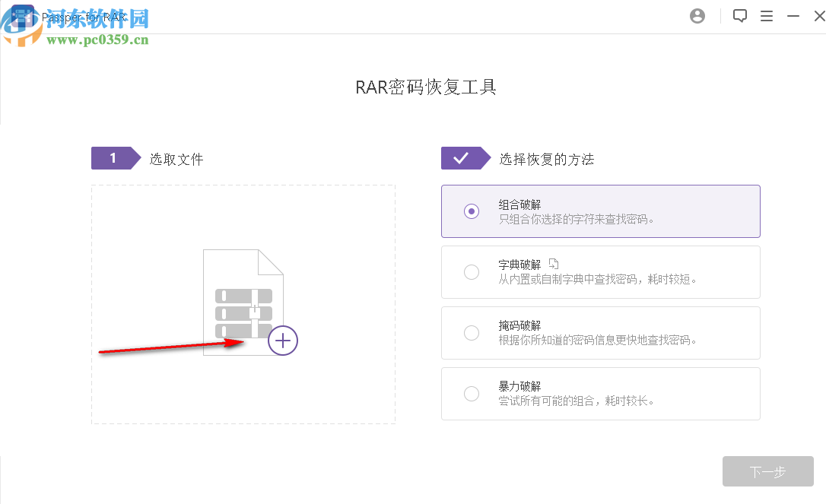Click the dashed file selection area
This screenshot has height=504, width=826.
pyautogui.click(x=243, y=303)
